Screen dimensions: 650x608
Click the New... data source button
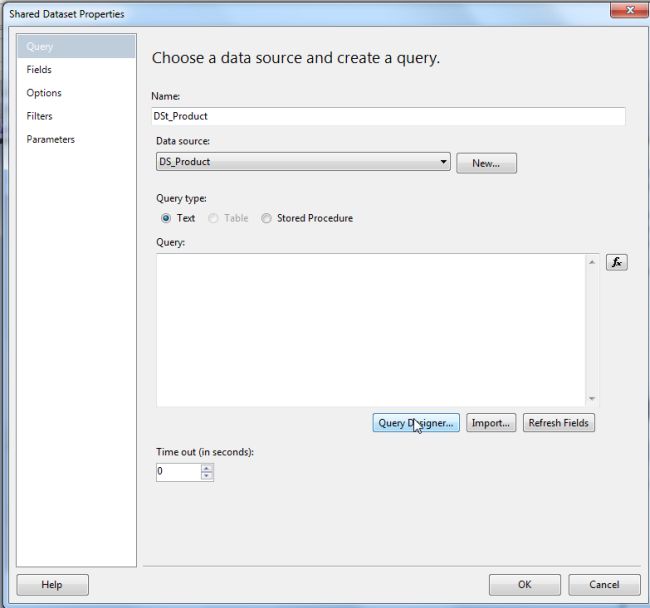coord(486,163)
